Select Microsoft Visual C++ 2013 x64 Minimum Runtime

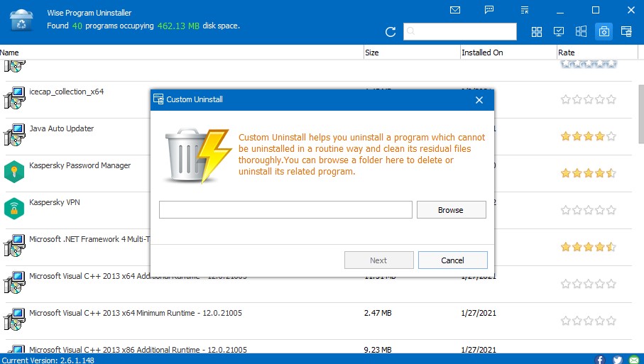136,313
